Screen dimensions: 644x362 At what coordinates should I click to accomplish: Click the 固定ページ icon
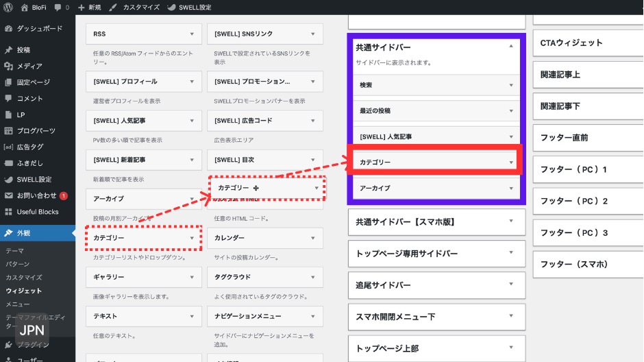8,82
